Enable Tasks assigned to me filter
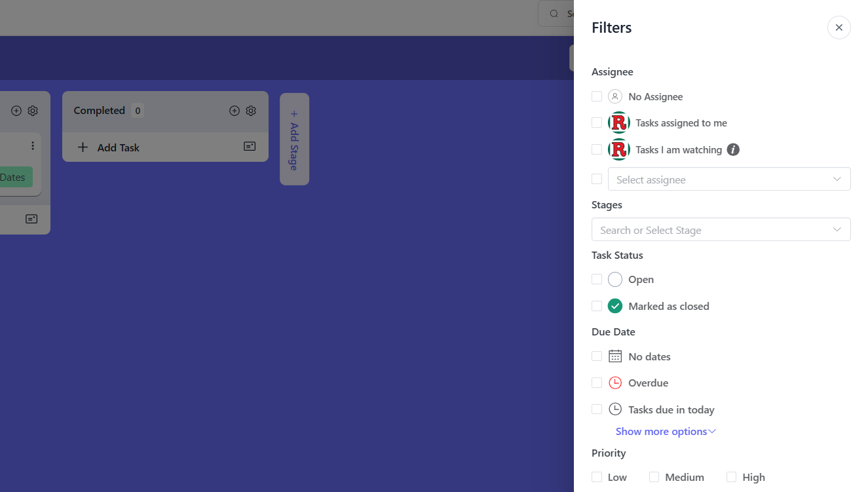This screenshot has height=492, width=868. click(x=596, y=123)
